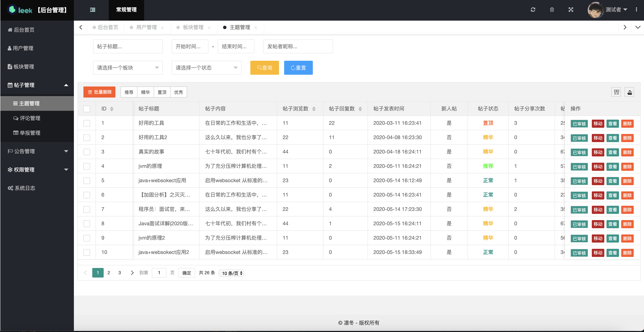The height and width of the screenshot is (332, 644).
Task: Open the vertical dots more menu
Action: pyautogui.click(x=636, y=10)
